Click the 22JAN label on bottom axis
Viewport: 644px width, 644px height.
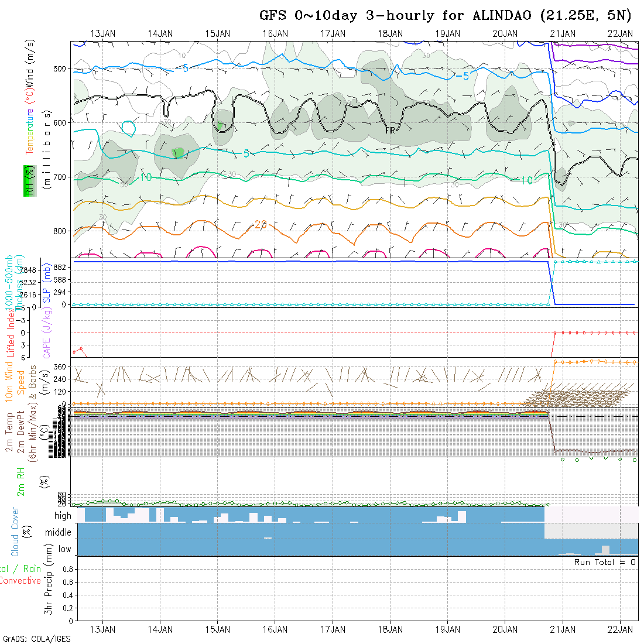tap(619, 629)
